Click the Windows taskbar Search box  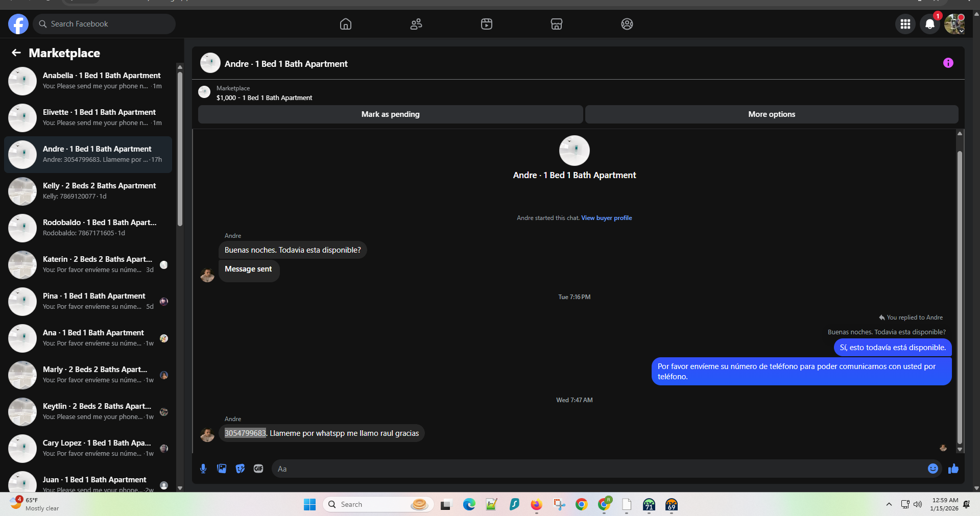378,504
